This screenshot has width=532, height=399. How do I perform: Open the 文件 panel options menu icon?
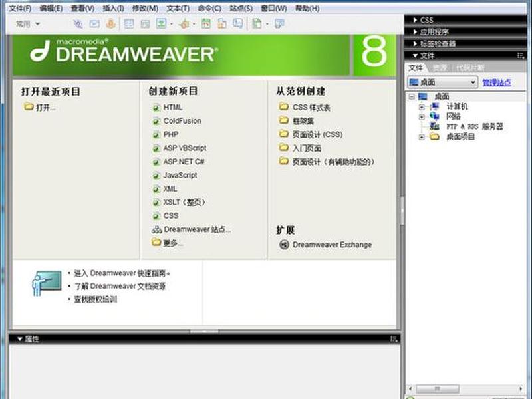point(521,55)
